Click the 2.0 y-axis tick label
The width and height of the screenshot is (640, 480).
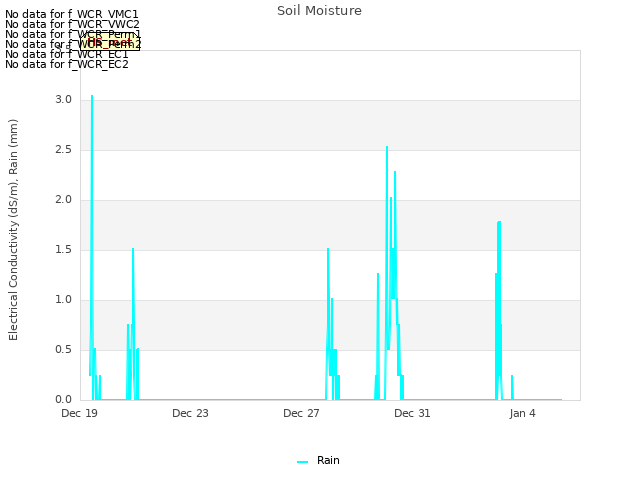point(64,200)
